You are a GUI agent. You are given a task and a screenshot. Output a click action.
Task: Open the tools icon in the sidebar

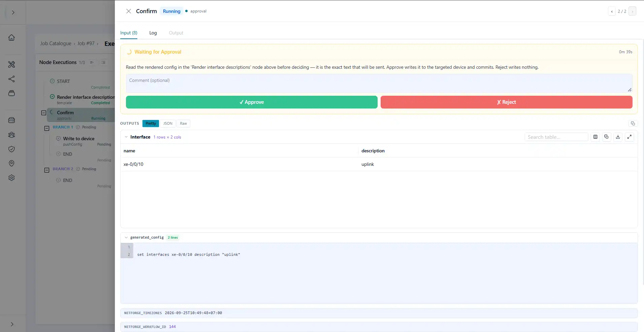coord(11,64)
